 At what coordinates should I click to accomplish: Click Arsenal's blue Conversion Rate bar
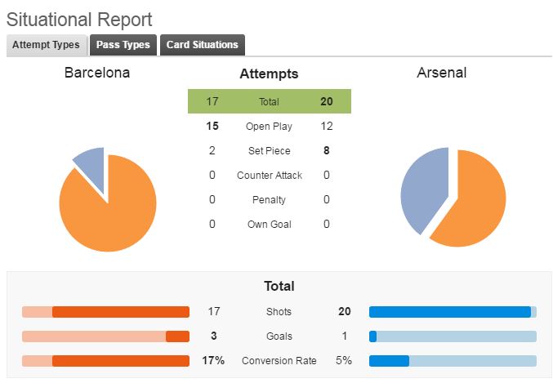pos(389,361)
